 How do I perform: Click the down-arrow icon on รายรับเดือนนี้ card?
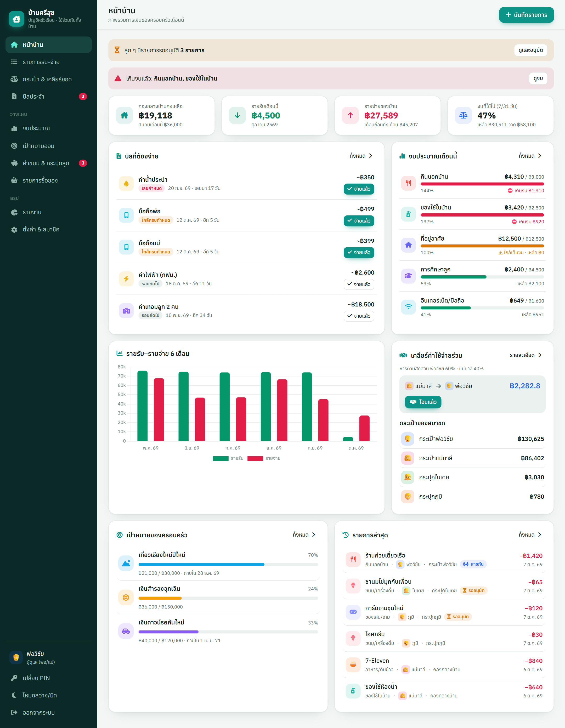[x=237, y=115]
